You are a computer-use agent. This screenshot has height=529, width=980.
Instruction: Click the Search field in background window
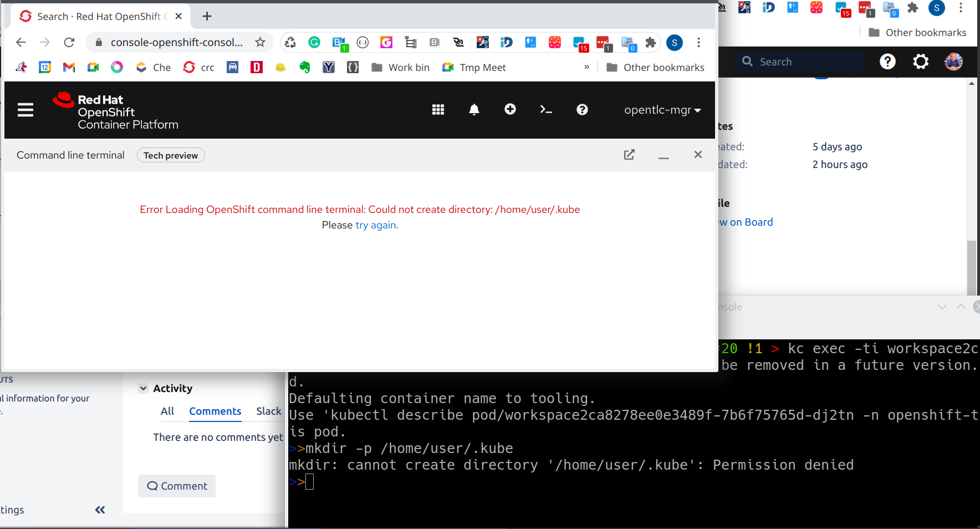(800, 62)
